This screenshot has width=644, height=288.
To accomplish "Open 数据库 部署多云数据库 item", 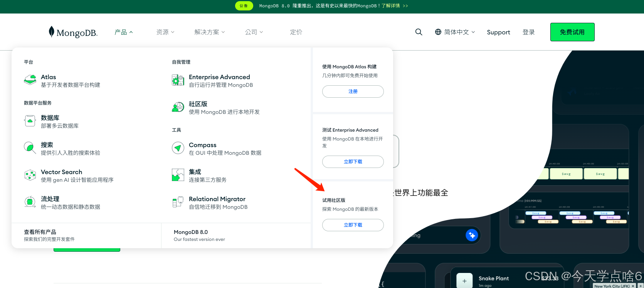I will click(52, 122).
